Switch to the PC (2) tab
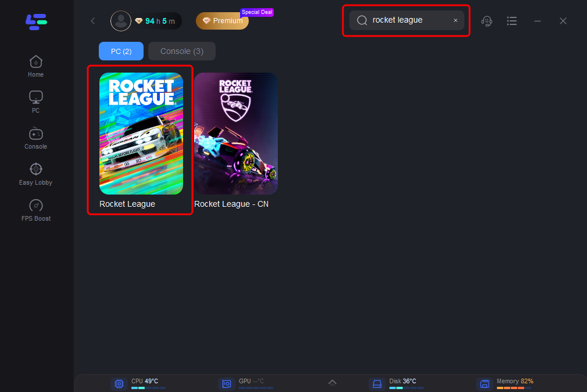 click(121, 51)
